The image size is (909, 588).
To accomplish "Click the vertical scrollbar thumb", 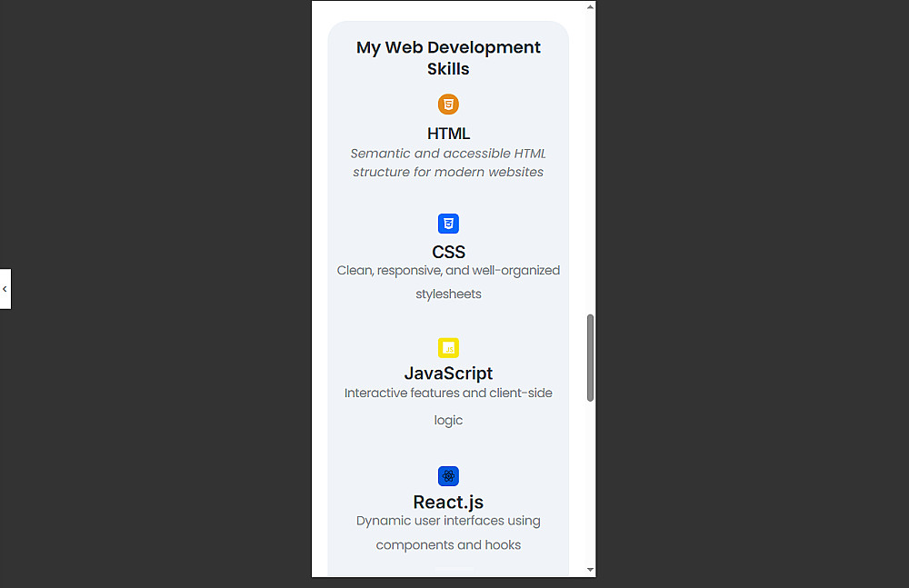I will pos(590,357).
